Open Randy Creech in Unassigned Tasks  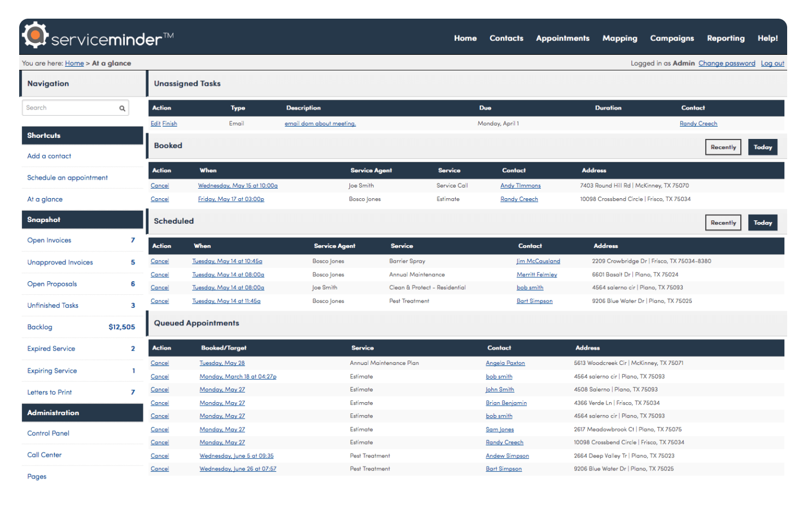(699, 124)
